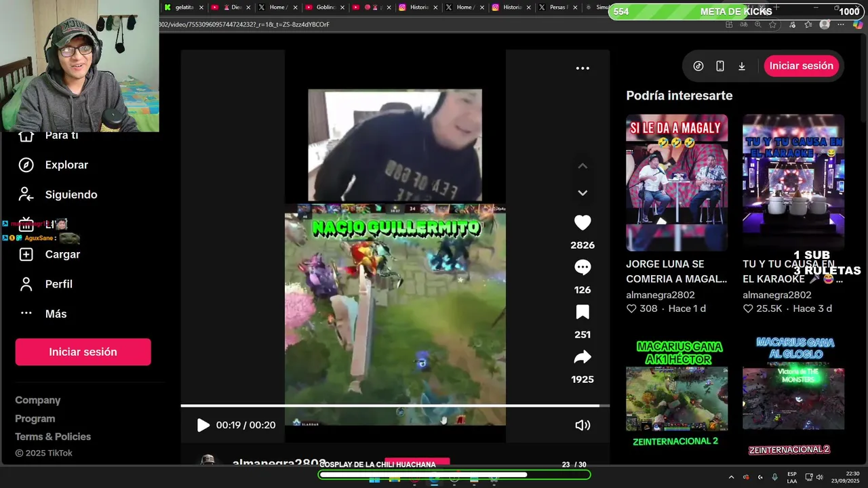Open the JORGE LUNA SE COMERIA title

676,271
